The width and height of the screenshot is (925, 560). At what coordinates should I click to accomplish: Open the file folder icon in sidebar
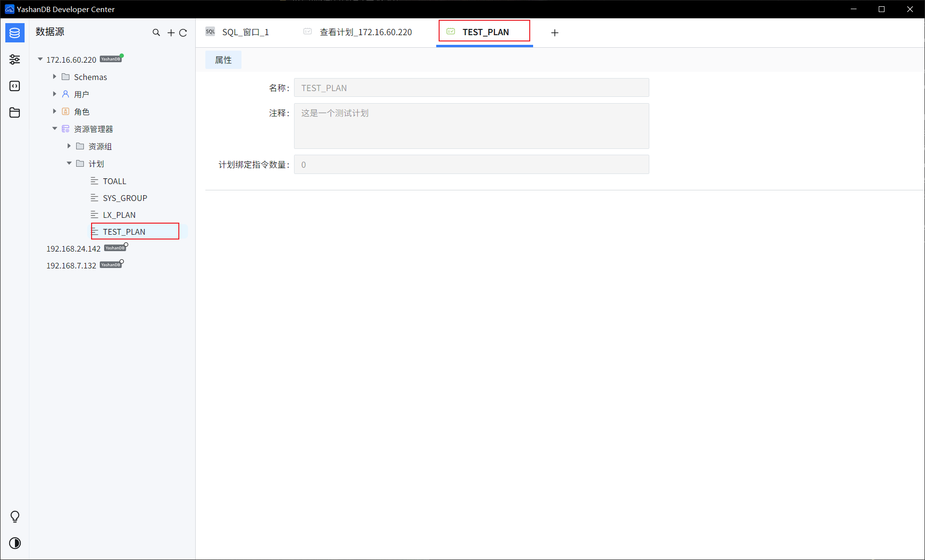(x=15, y=112)
